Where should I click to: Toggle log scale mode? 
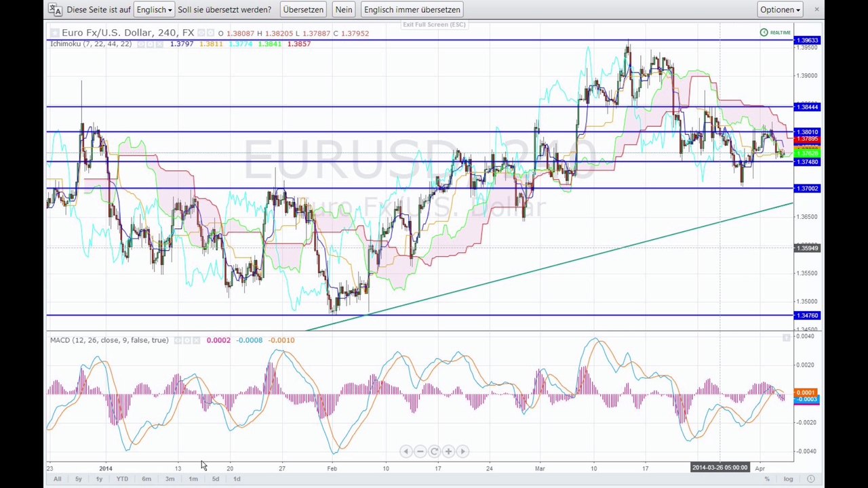[788, 479]
